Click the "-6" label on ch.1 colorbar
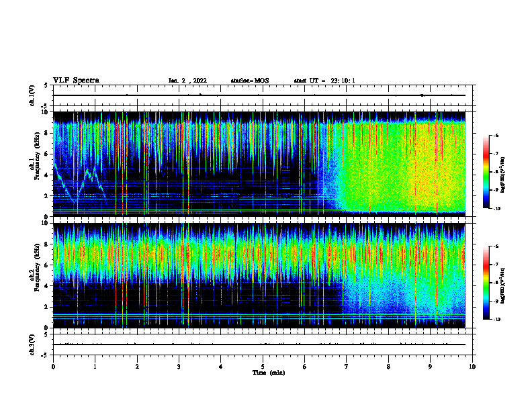This screenshot has height=411, width=532. [496, 136]
